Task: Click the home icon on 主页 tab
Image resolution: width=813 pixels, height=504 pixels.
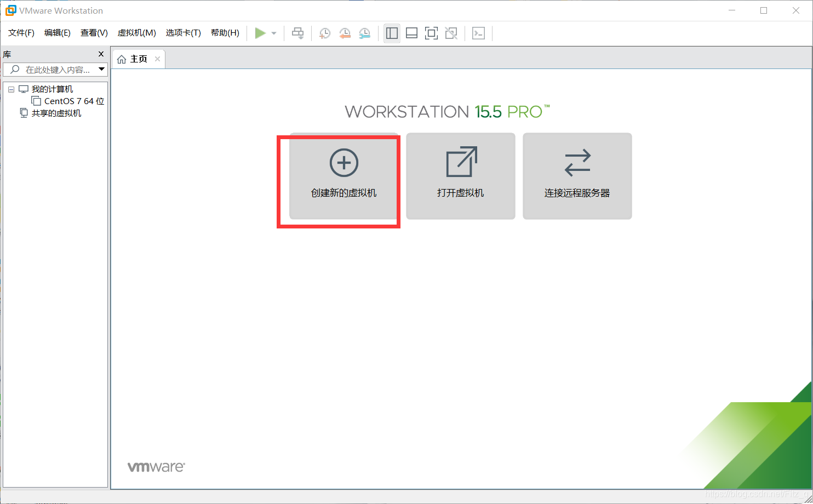Action: coord(122,59)
